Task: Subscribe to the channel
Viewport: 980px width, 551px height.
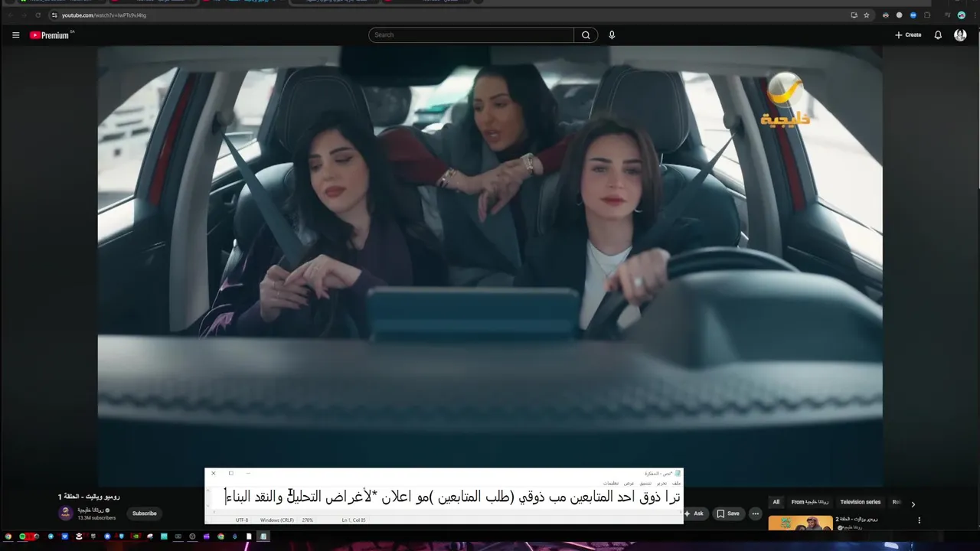Action: [x=144, y=514]
